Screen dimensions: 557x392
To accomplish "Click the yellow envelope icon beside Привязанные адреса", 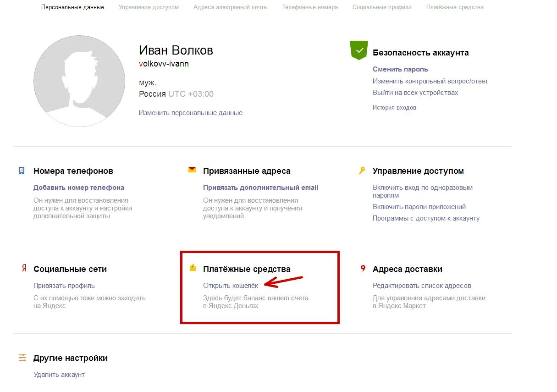I will tap(192, 170).
